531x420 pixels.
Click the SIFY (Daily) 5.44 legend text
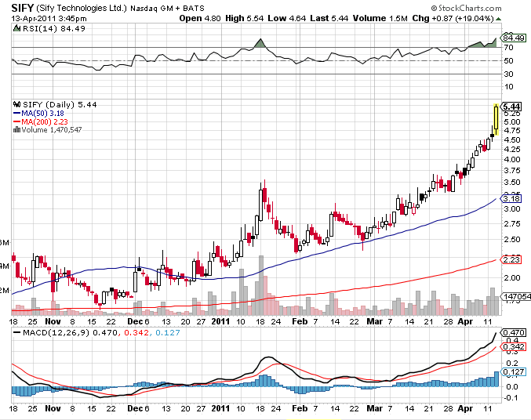click(x=60, y=104)
